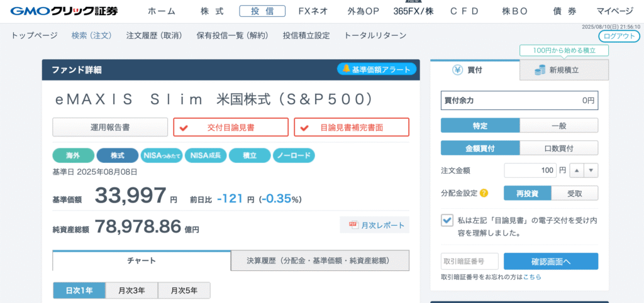Decrease order amount with down arrow
Image resolution: width=644 pixels, height=303 pixels.
[x=591, y=170]
